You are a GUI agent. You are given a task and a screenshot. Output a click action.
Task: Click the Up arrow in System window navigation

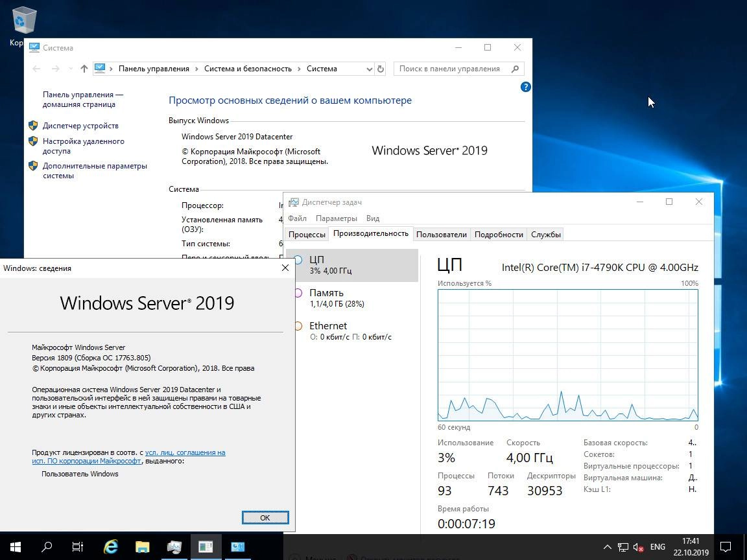[84, 69]
